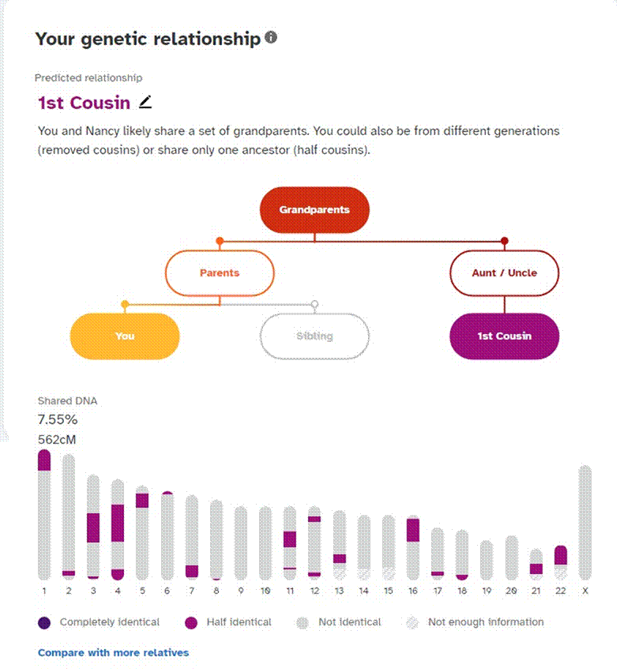Viewport: 620px width, 672px height.
Task: Open Compare with more relatives link
Action: [113, 653]
